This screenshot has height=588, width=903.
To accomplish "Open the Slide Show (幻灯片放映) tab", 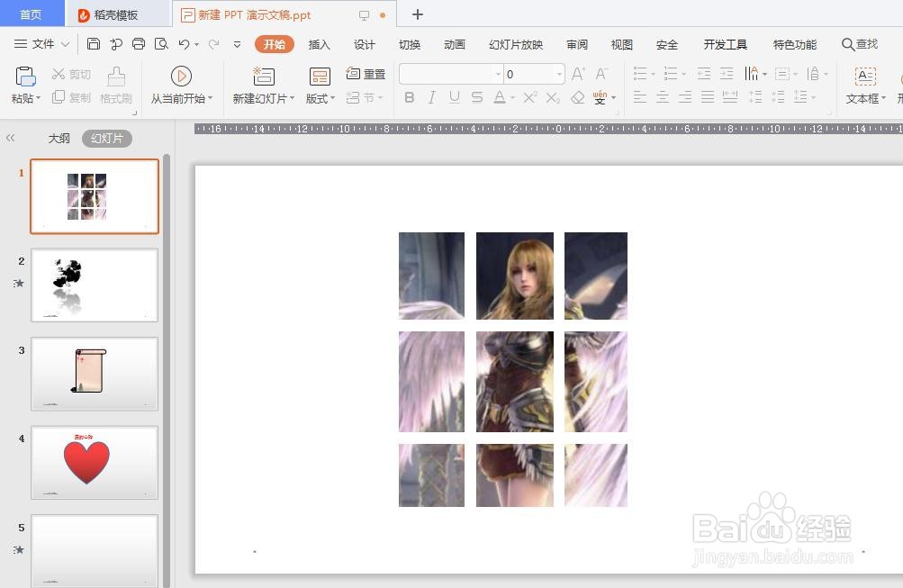I will [x=516, y=44].
